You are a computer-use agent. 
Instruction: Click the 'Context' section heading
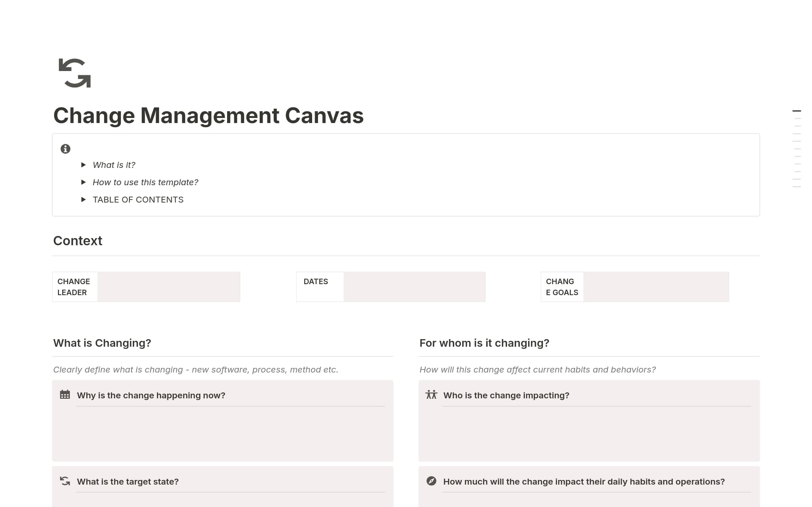click(x=77, y=240)
